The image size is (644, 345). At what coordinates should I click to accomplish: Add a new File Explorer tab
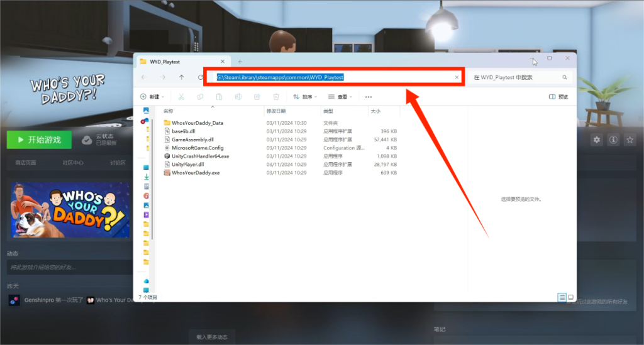(x=240, y=62)
